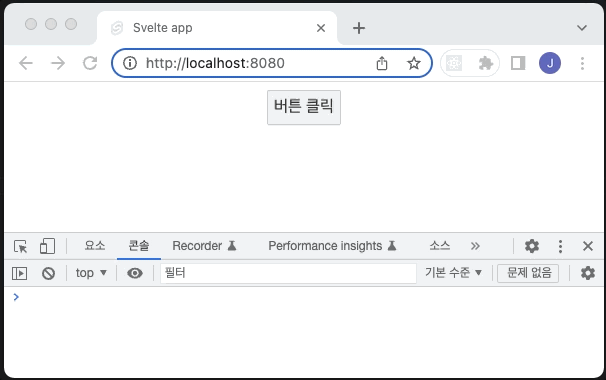The width and height of the screenshot is (606, 380).
Task: Open the Recorder tab
Action: point(204,246)
